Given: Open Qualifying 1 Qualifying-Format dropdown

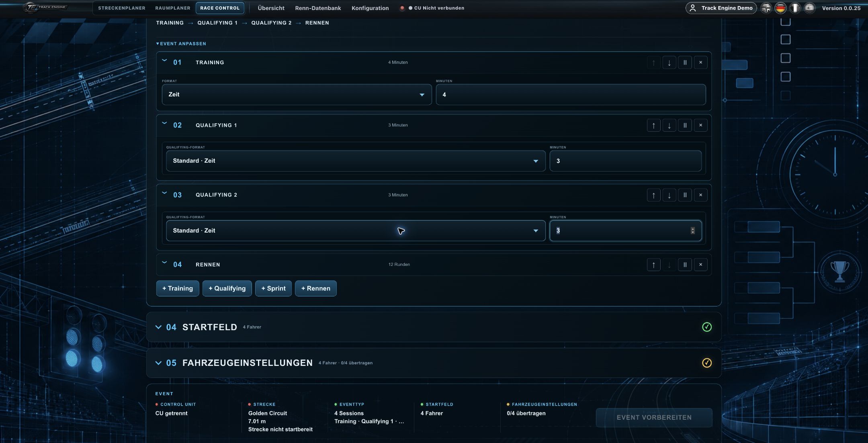Looking at the screenshot, I should tap(356, 161).
